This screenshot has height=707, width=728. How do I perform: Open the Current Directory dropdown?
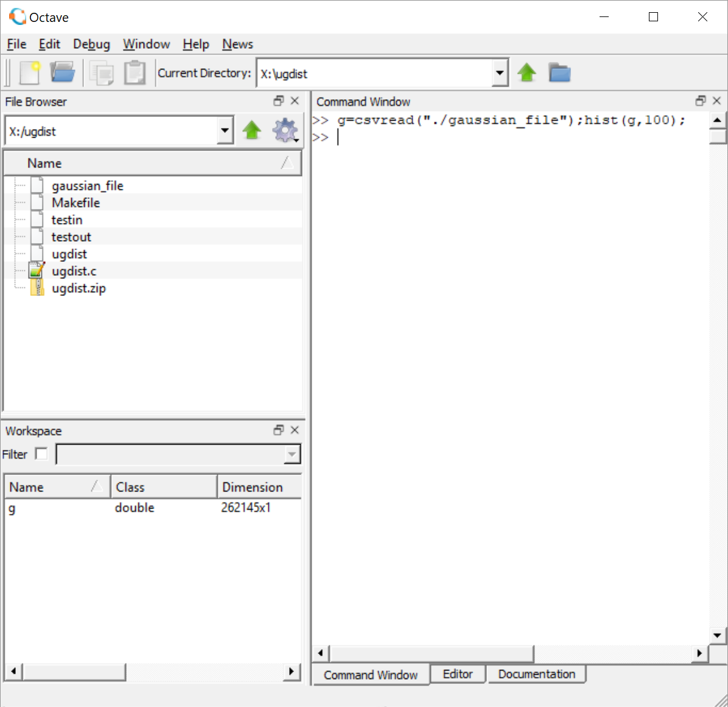[x=500, y=72]
